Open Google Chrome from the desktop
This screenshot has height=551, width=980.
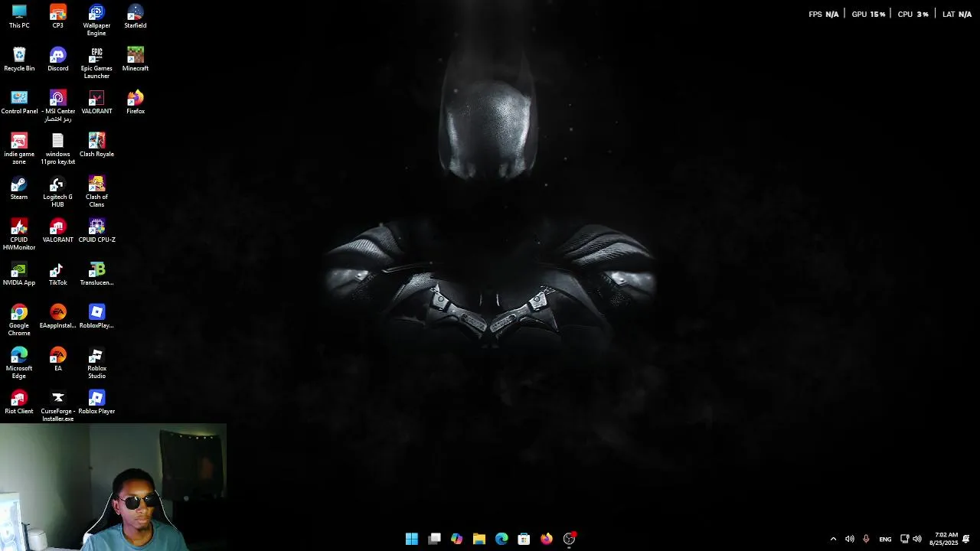tap(19, 320)
